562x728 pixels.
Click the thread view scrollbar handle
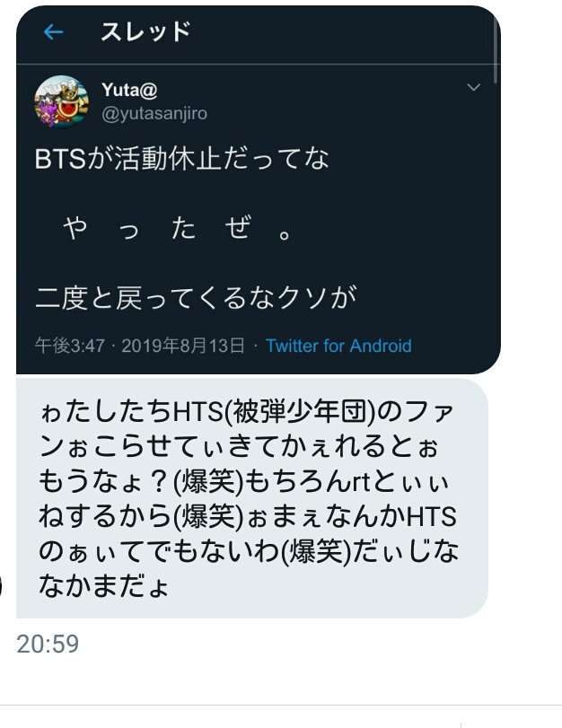coord(496,51)
